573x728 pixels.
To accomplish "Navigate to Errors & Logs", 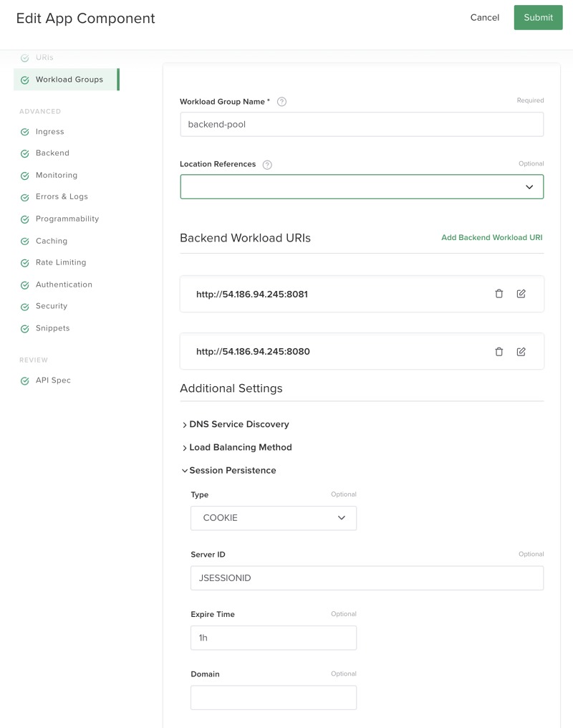I will click(62, 197).
